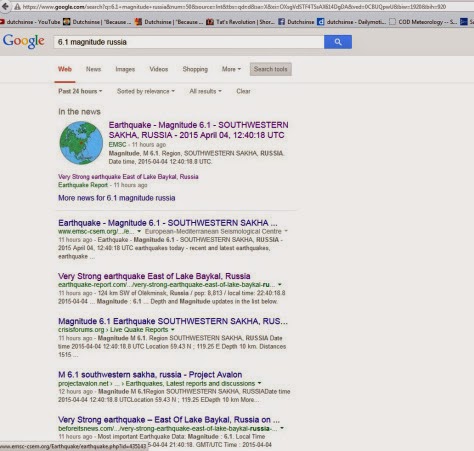Screen dimensions: 474x451
Task: Click the blue search magnifier button
Action: pos(338,42)
